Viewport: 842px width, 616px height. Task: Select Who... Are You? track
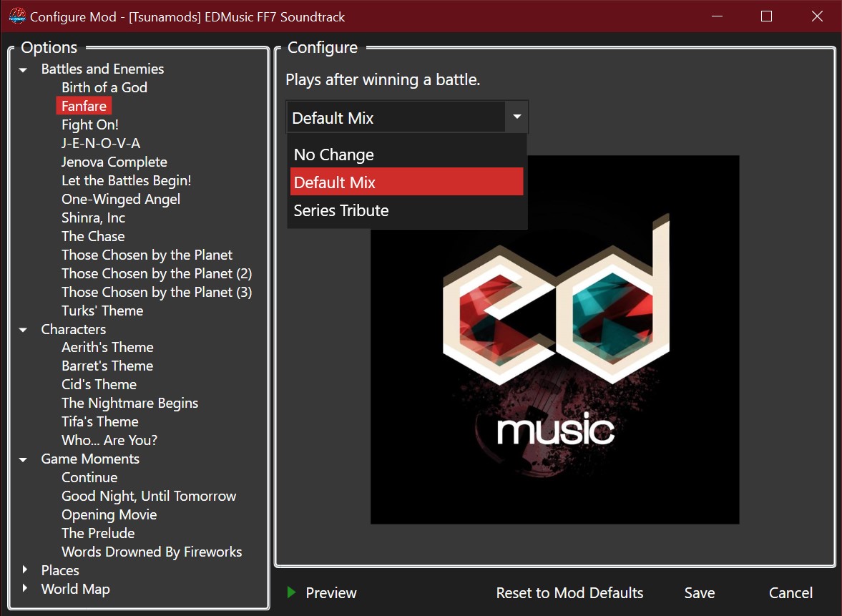[x=109, y=441]
